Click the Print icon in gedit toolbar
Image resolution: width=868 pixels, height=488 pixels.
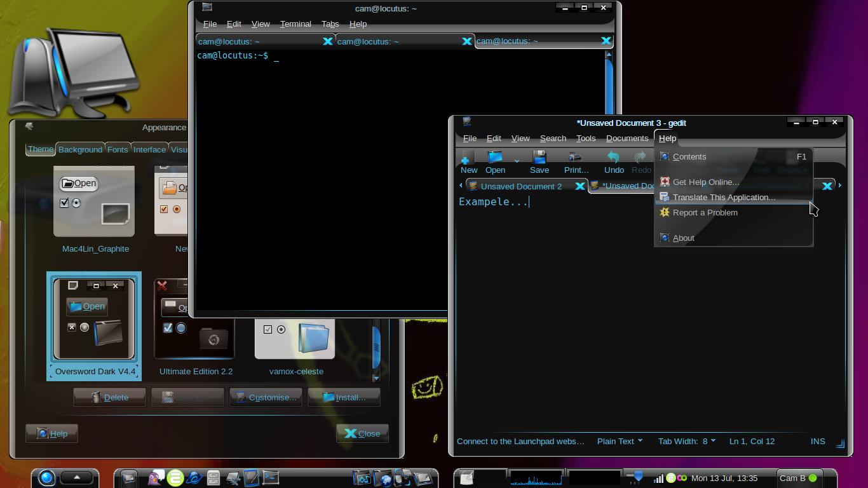coord(575,157)
